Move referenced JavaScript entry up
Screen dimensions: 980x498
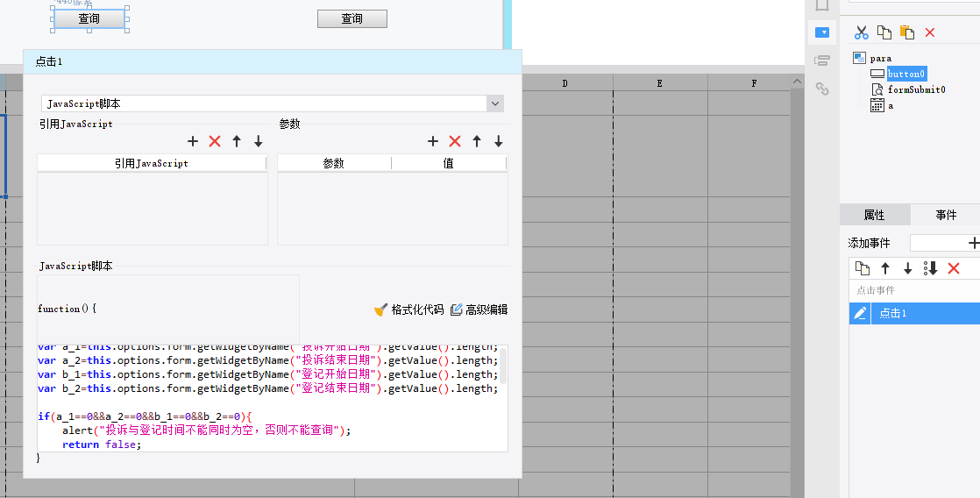[x=237, y=141]
